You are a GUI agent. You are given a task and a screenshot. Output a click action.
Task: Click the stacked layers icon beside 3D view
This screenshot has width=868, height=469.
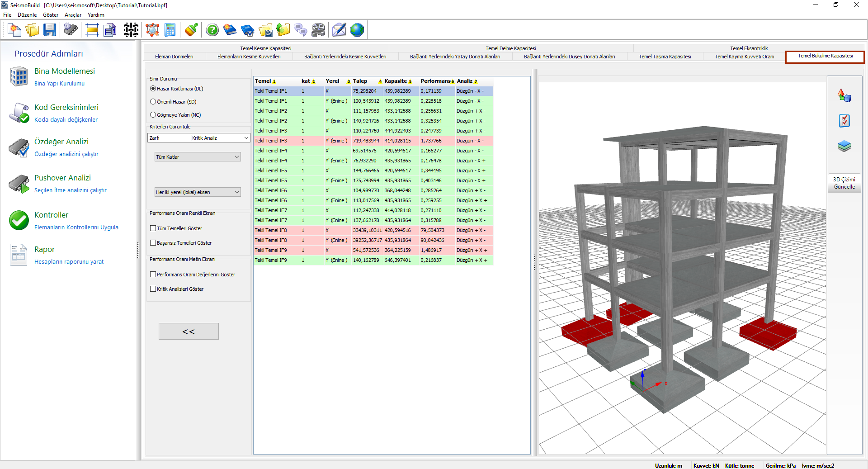point(844,146)
